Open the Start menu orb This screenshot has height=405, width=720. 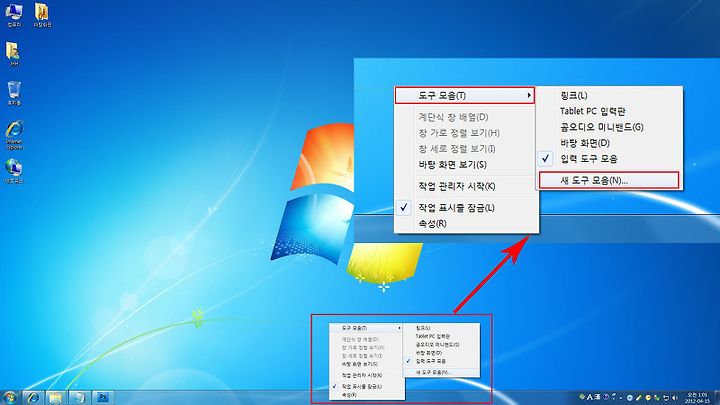(x=9, y=397)
